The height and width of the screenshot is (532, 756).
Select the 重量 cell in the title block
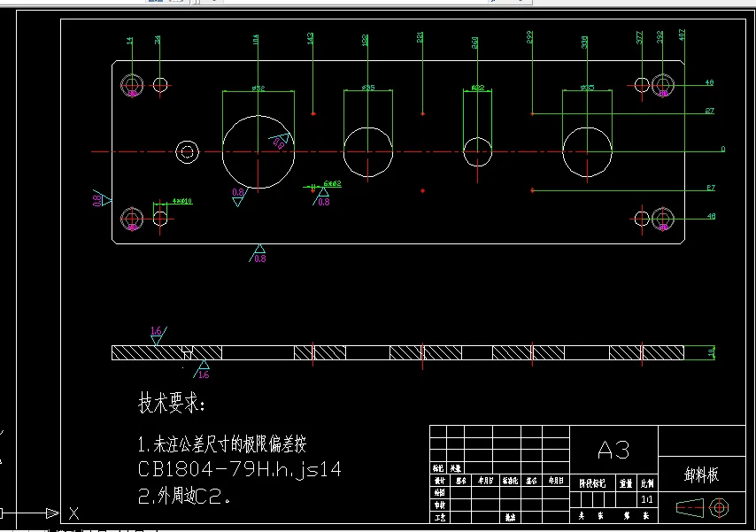click(626, 483)
